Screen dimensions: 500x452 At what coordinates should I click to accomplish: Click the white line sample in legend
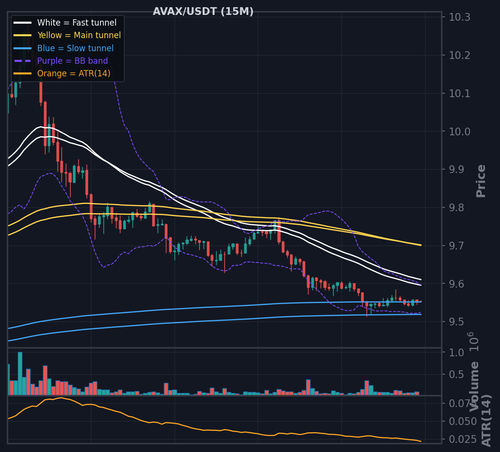[x=22, y=23]
